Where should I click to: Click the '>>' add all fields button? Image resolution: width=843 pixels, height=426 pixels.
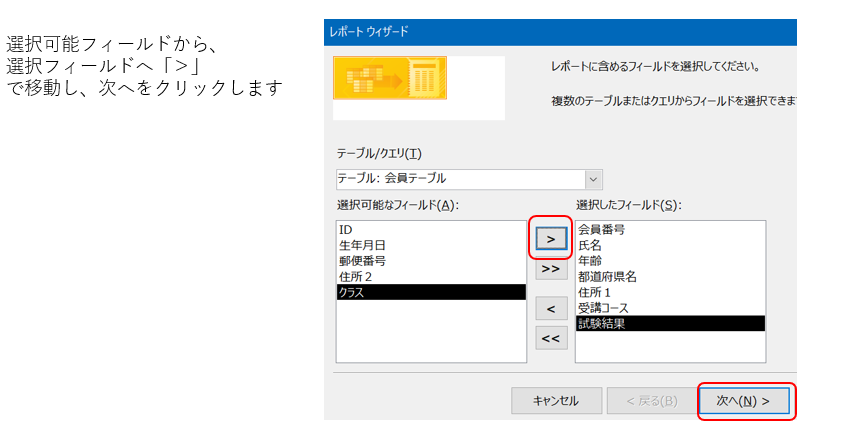pos(550,269)
